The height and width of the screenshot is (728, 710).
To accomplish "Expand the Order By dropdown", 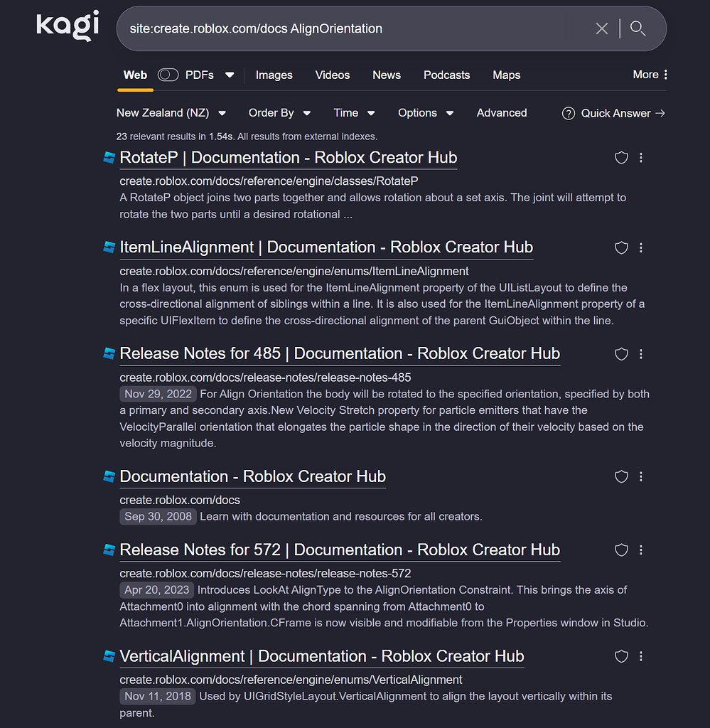I will (279, 112).
